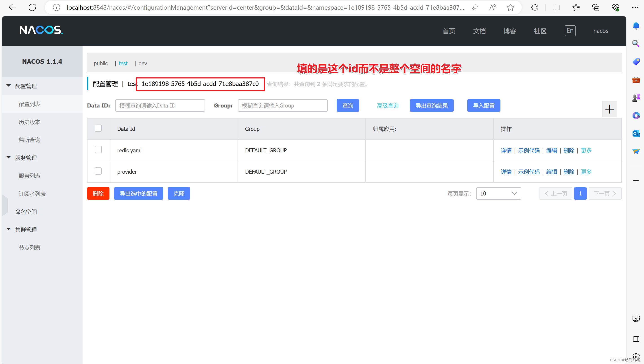Open Games chess icon in sidebar
644x364 pixels.
tap(636, 98)
